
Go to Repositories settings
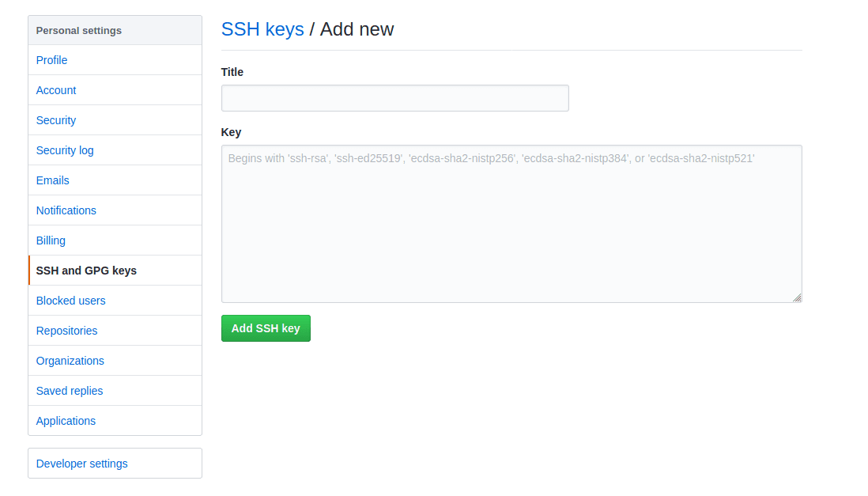[67, 331]
